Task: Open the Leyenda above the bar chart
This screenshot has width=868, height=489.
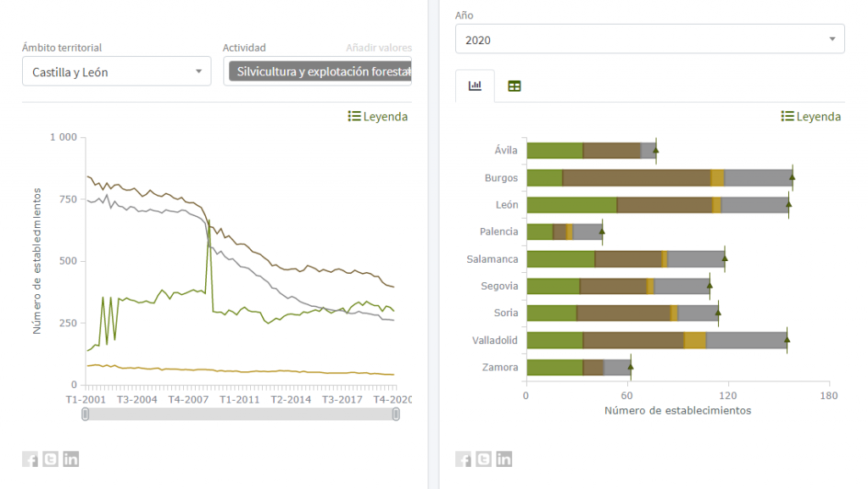Action: (x=810, y=116)
